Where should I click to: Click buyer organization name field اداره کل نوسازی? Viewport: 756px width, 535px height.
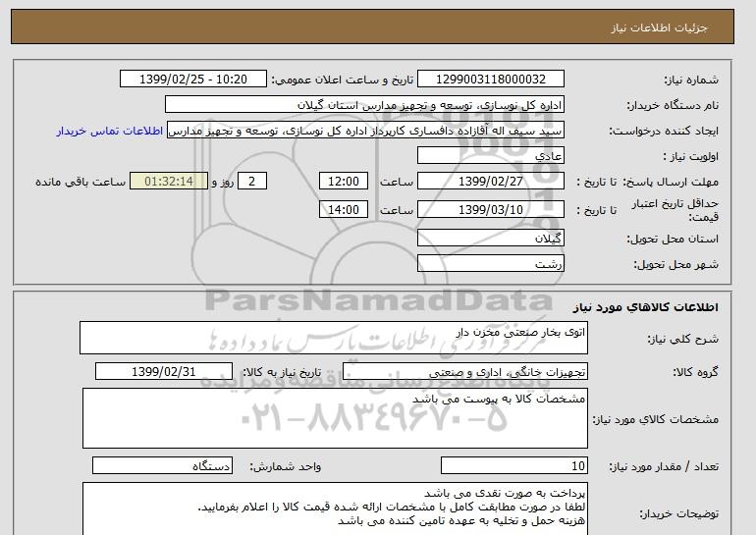point(364,105)
